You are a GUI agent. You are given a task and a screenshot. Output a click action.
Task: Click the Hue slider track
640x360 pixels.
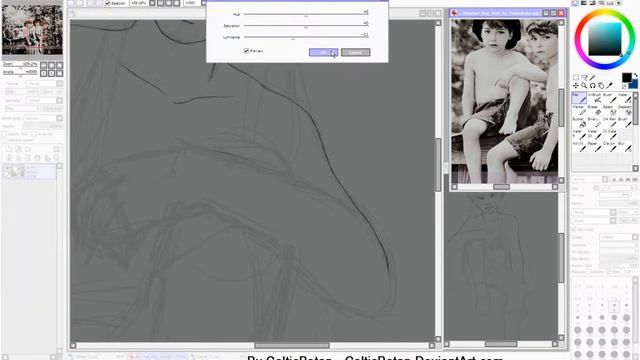click(x=306, y=14)
